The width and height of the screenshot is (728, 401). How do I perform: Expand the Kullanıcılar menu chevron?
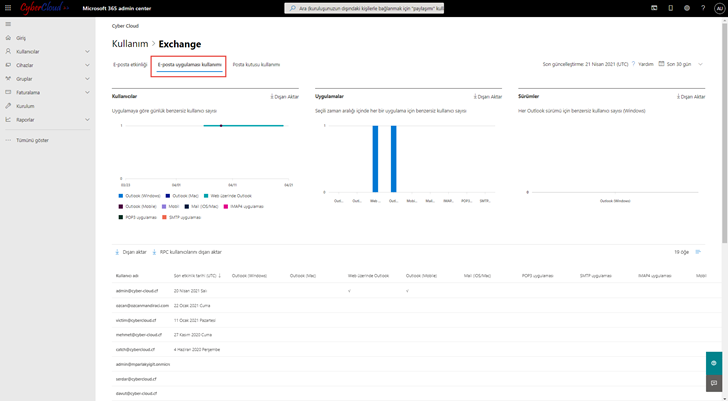(x=87, y=52)
